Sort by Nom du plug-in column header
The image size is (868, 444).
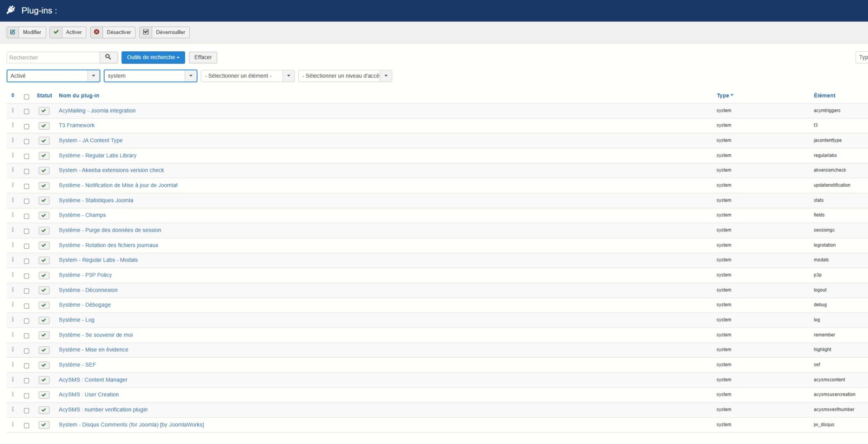pos(79,95)
